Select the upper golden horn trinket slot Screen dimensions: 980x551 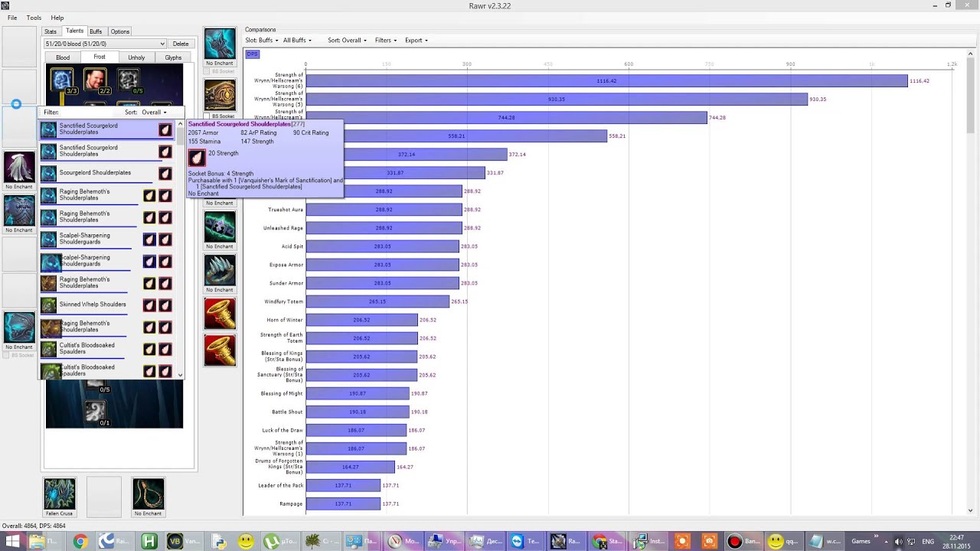220,314
